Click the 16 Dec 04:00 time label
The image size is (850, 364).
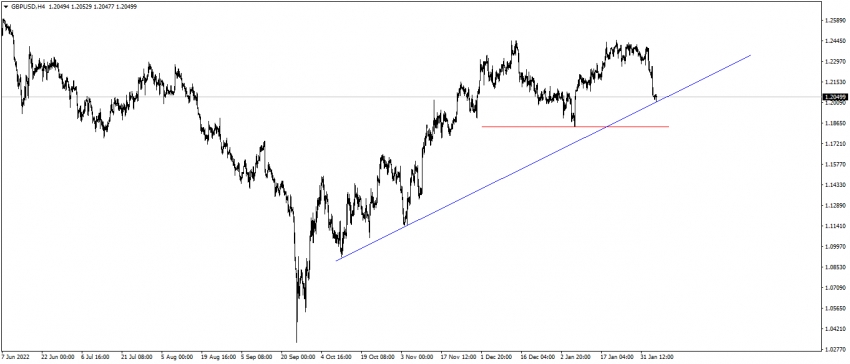pyautogui.click(x=537, y=357)
